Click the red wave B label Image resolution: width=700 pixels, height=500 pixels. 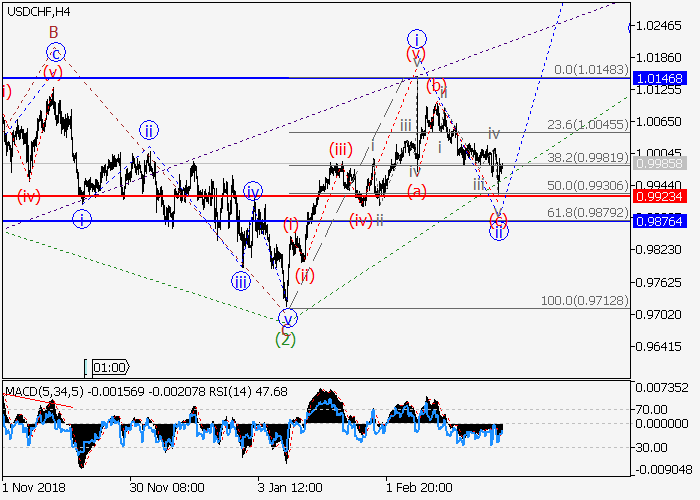point(54,32)
